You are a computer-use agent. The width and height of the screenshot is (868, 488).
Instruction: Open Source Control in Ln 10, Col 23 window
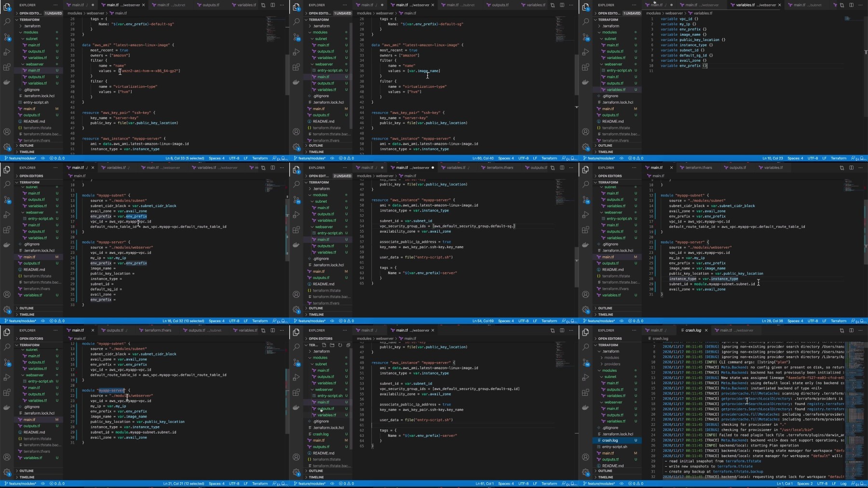click(x=585, y=37)
